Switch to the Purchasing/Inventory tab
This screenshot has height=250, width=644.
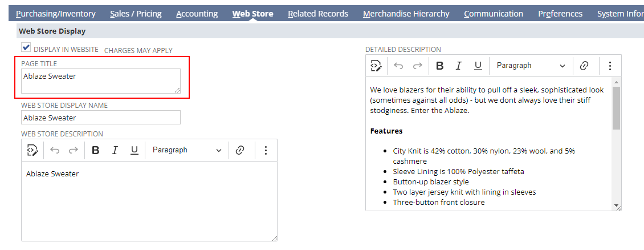pos(55,14)
